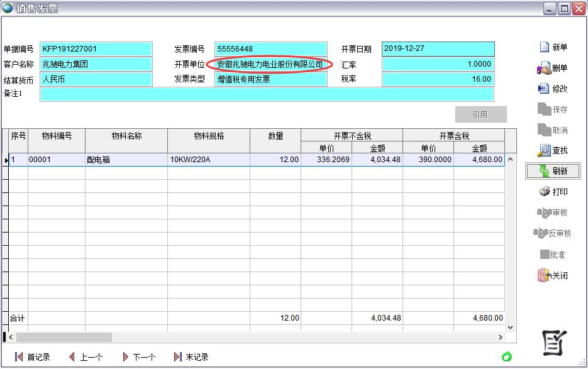This screenshot has height=369, width=588.
Task: Click the green status icon at bottom
Action: (x=507, y=357)
